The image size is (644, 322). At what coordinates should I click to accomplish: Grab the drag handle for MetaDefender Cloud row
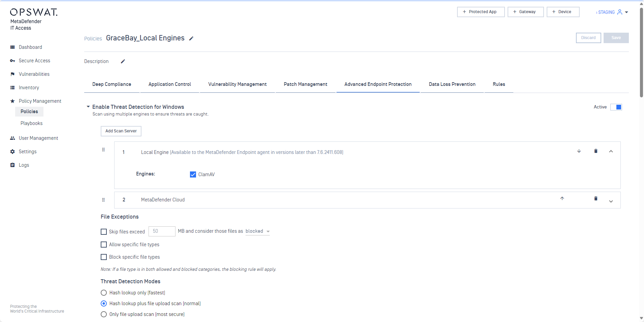click(x=103, y=200)
